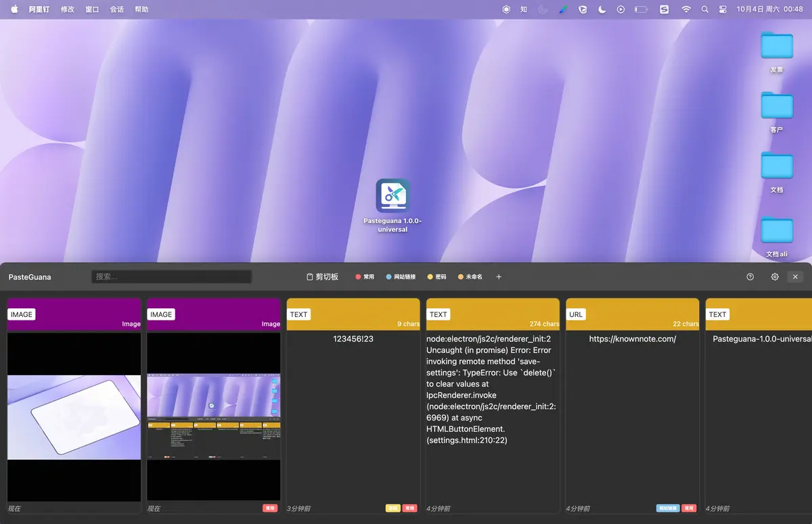Open the battery status icon
812x524 pixels.
(641, 9)
